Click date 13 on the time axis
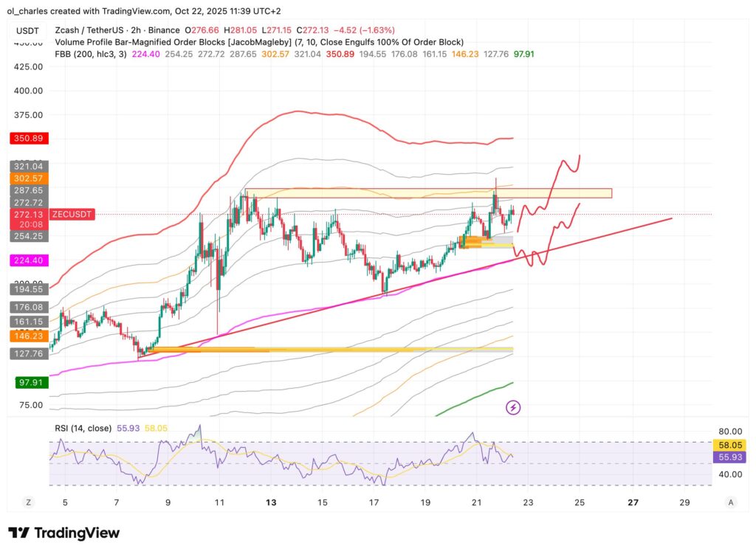 pyautogui.click(x=271, y=502)
